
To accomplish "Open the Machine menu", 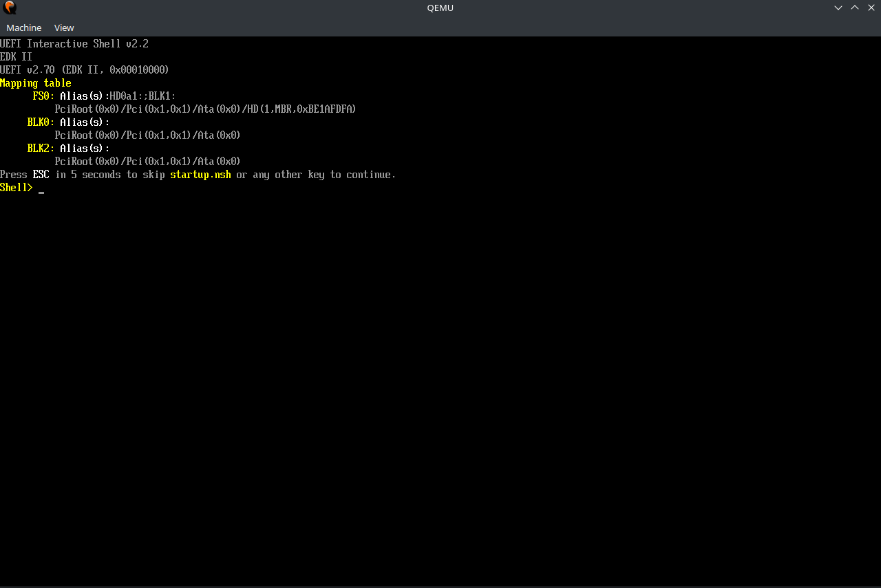I will click(24, 28).
